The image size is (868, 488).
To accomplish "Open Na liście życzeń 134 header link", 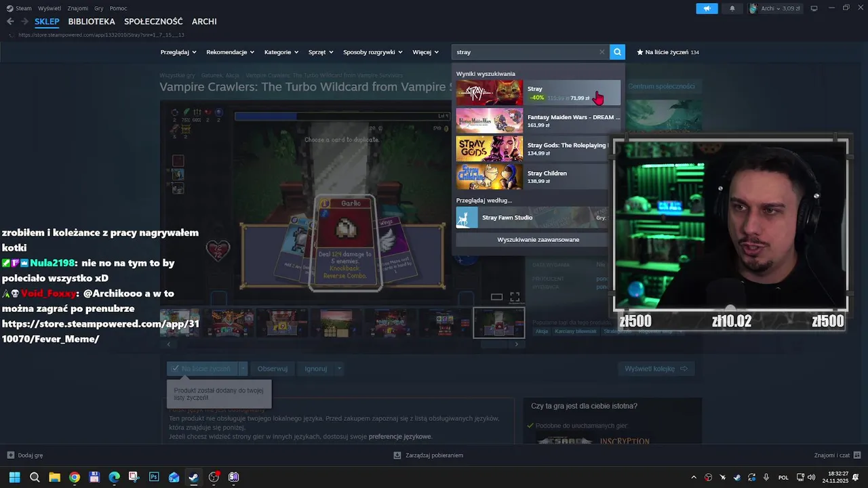I will tap(668, 52).
